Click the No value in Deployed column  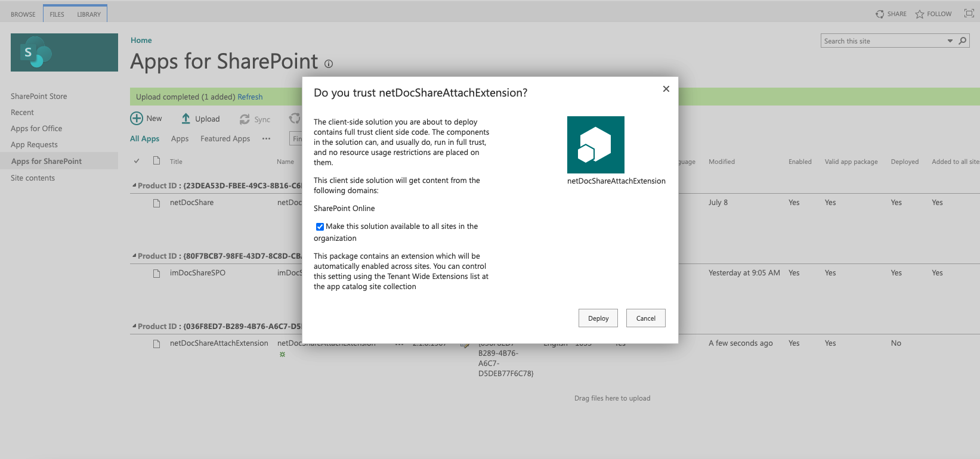coord(896,343)
